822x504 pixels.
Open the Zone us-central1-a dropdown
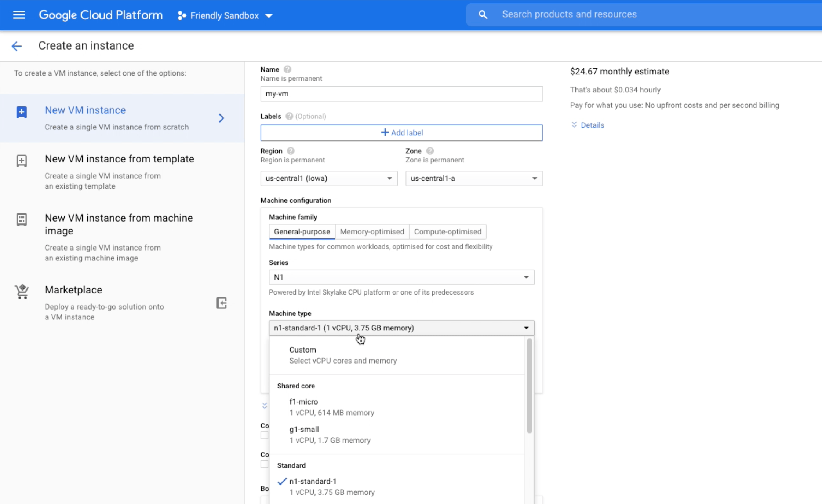474,178
